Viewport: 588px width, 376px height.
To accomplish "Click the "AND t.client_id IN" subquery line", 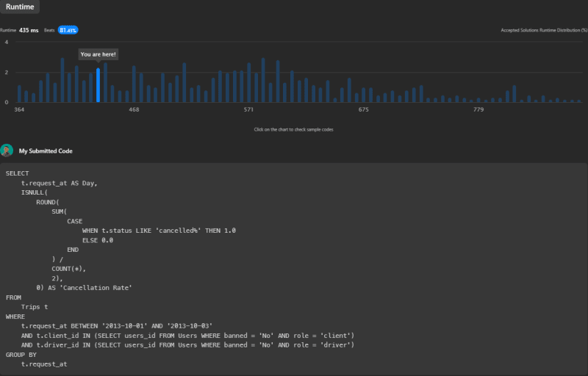I will tap(187, 336).
